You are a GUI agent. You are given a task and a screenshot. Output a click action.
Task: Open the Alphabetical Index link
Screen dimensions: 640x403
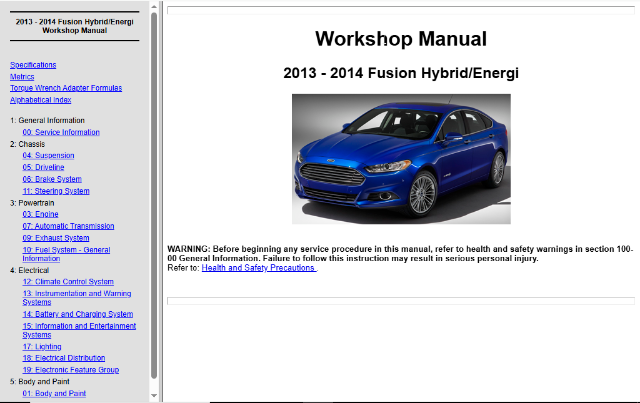tap(40, 100)
